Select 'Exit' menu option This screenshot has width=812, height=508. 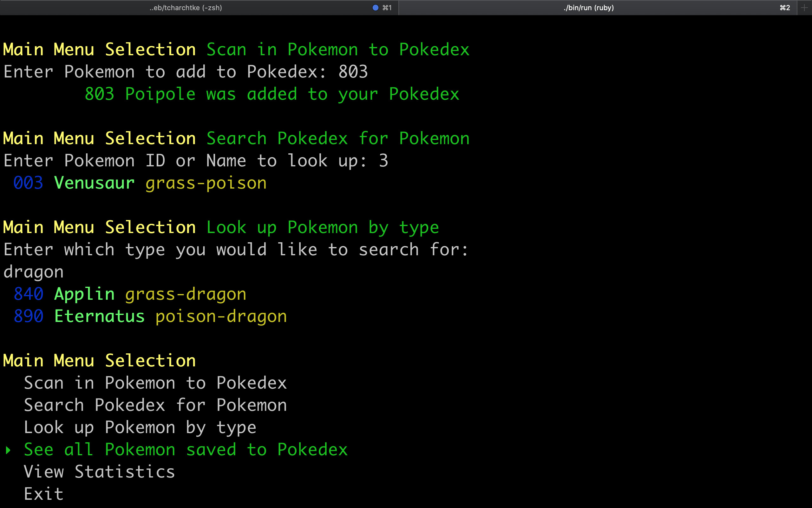[x=44, y=494]
